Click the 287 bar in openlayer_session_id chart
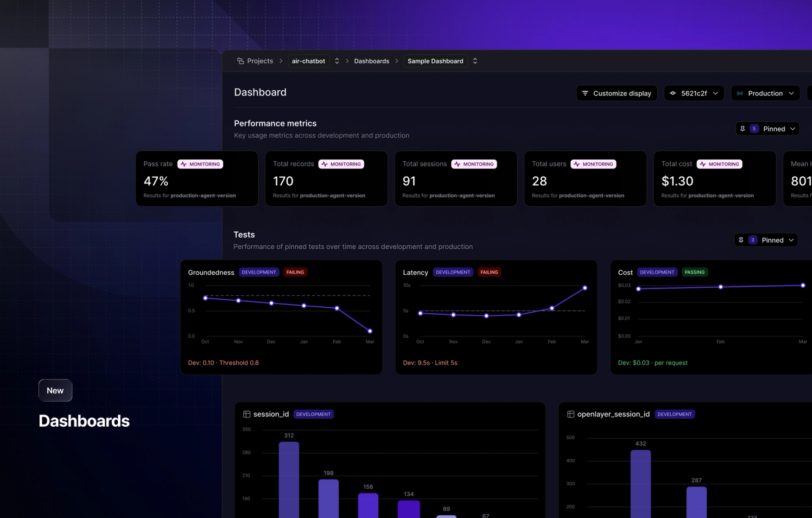Viewport: 812px width, 518px height. point(696,502)
